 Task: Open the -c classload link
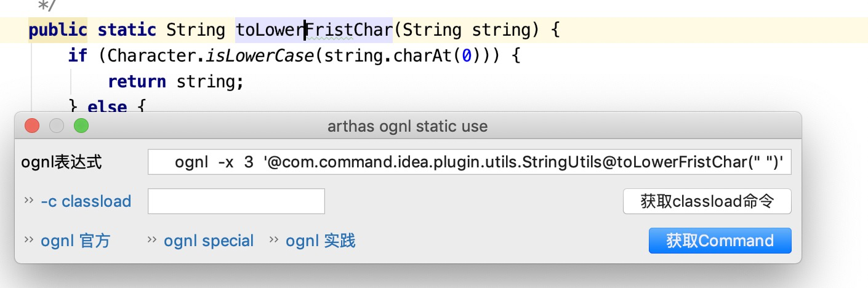86,201
